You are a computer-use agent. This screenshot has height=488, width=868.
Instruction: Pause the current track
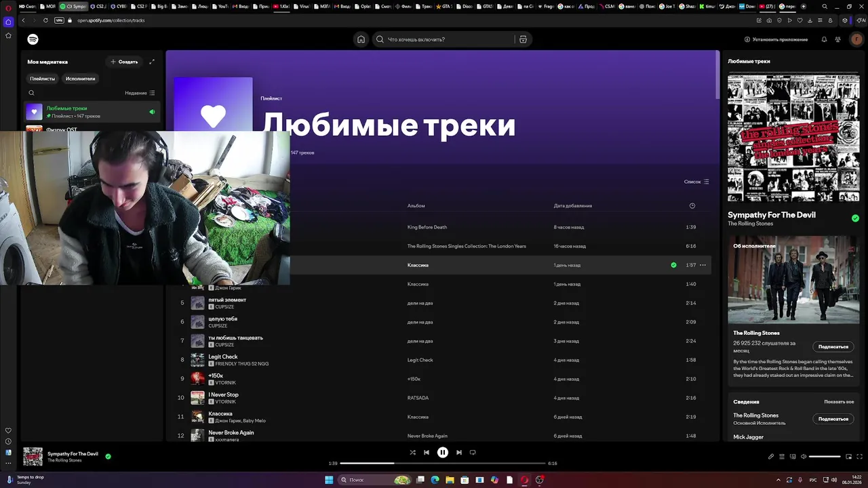point(442,452)
